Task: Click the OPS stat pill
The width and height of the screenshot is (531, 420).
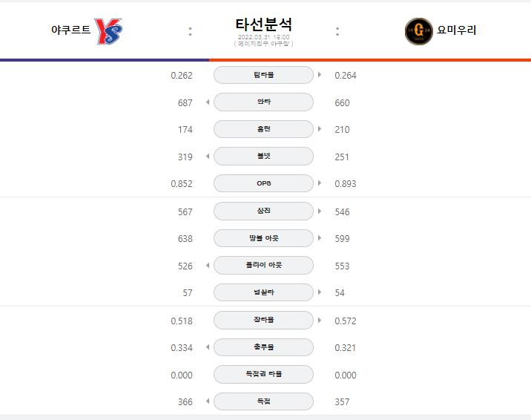Action: coord(263,183)
